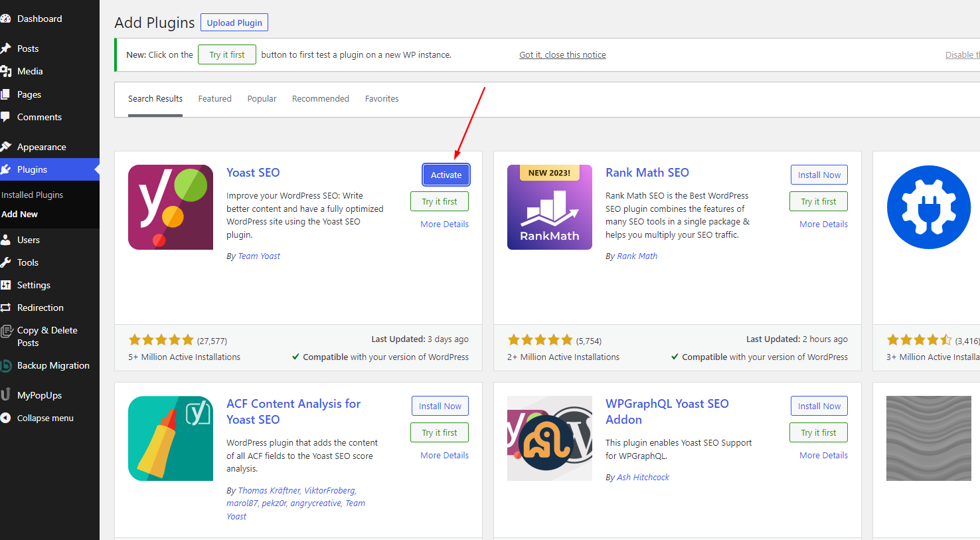Click the Tools wrench icon
Image resolution: width=980 pixels, height=540 pixels.
(5, 262)
